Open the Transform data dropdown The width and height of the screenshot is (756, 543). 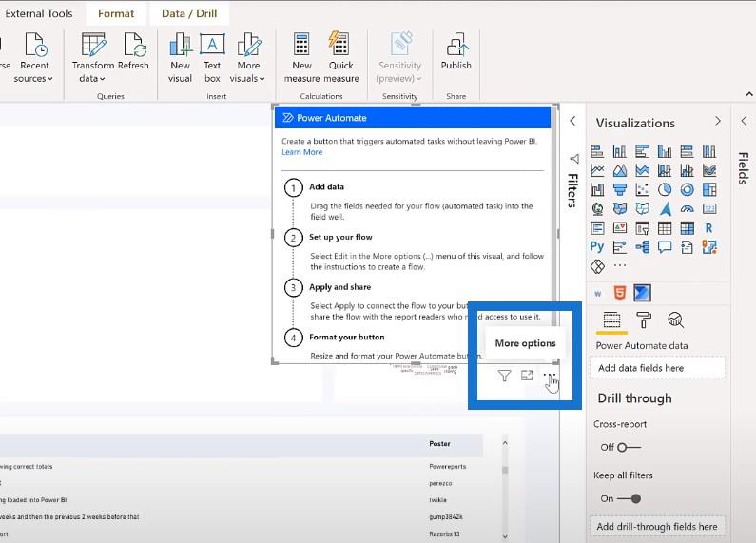click(92, 58)
